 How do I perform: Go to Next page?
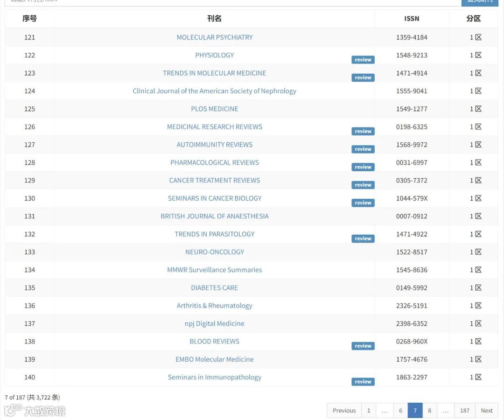click(487, 410)
